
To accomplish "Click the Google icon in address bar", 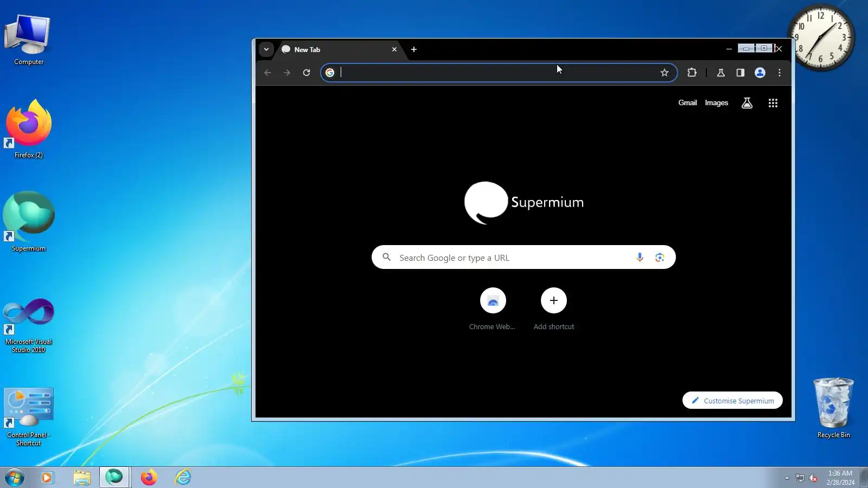I will (330, 73).
